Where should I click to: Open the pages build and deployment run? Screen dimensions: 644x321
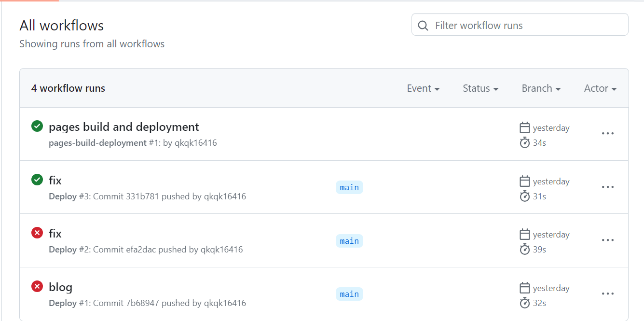(x=124, y=127)
